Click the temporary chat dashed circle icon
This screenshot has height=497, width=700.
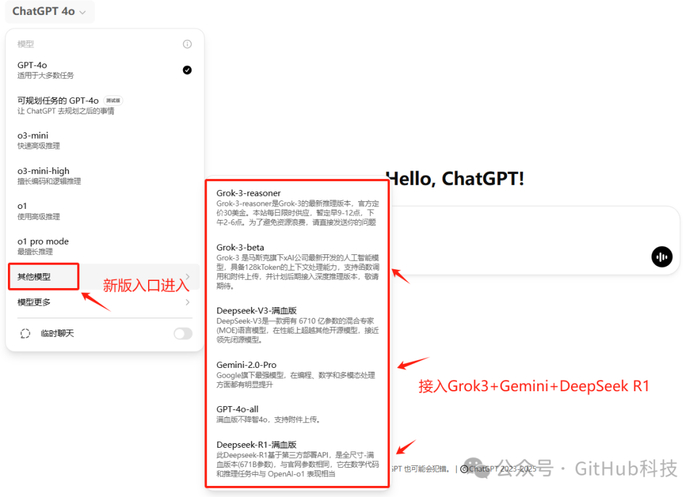[25, 334]
